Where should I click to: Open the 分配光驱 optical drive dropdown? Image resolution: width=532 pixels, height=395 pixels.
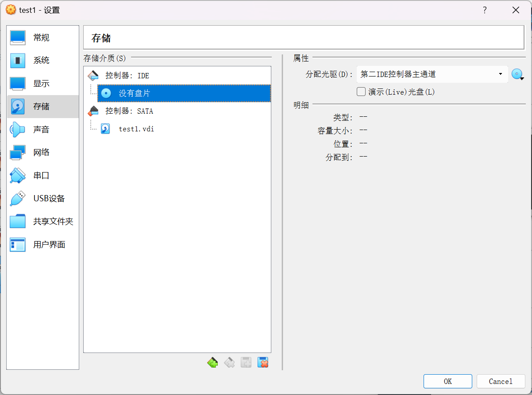tap(432, 74)
